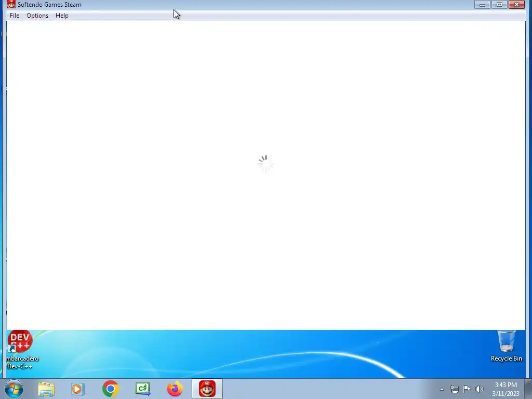Minimize the Softendo Games Steam window
Viewport: 532px width, 399px height.
(x=482, y=4)
